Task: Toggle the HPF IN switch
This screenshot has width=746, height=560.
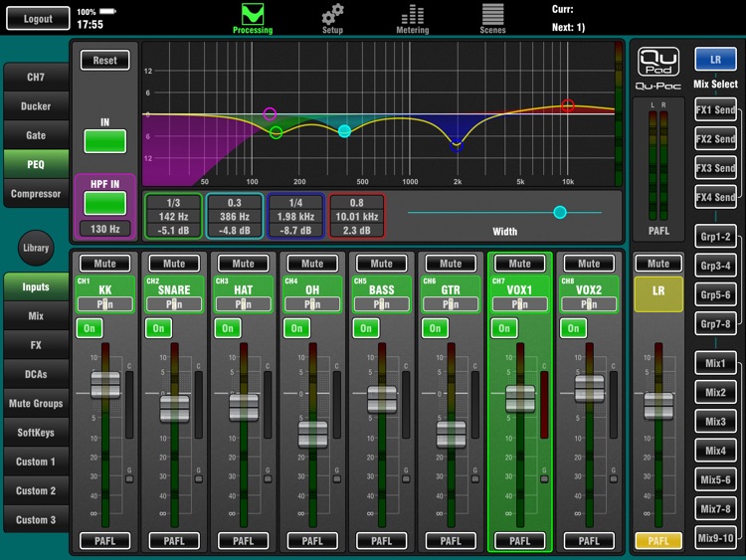Action: pyautogui.click(x=104, y=204)
